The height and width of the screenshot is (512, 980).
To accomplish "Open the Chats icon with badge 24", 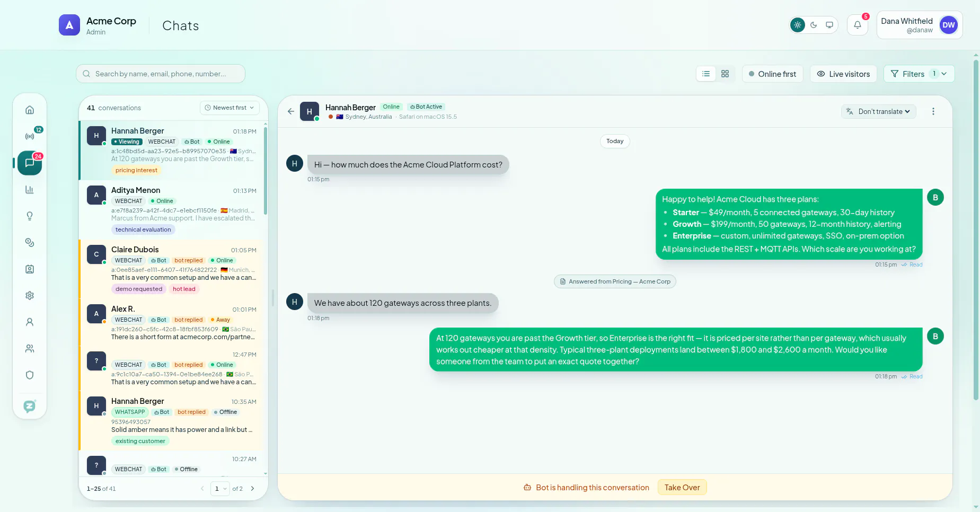I will 30,163.
